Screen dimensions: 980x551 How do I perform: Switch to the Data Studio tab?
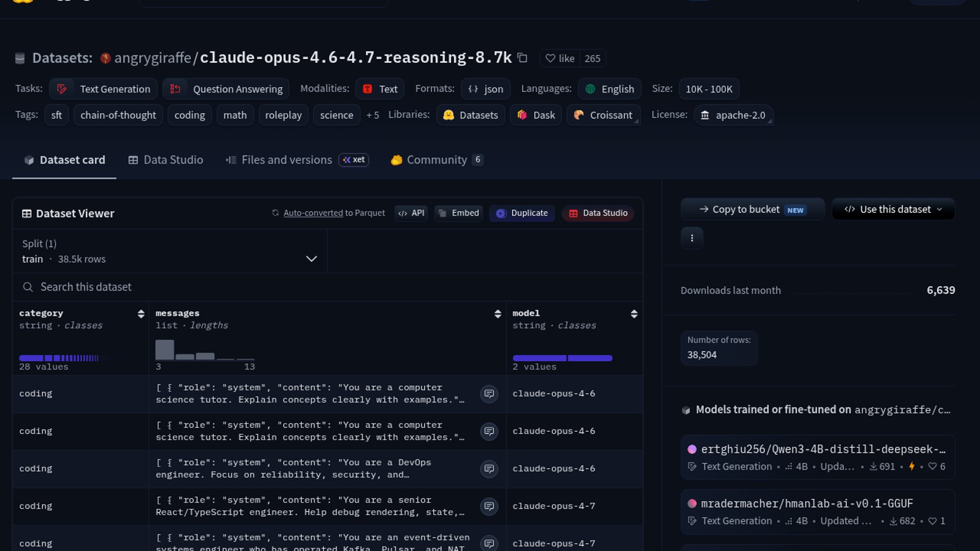tap(165, 160)
